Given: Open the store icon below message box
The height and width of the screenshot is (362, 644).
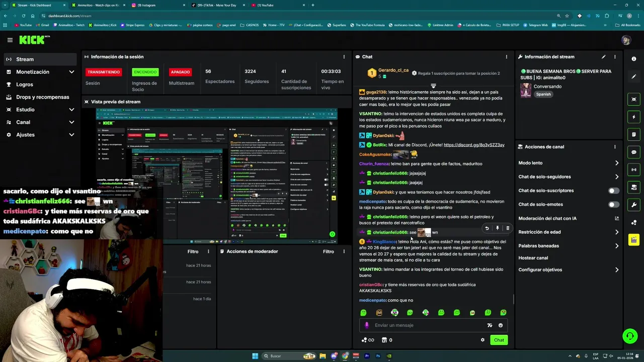Looking at the screenshot, I should (x=384, y=340).
